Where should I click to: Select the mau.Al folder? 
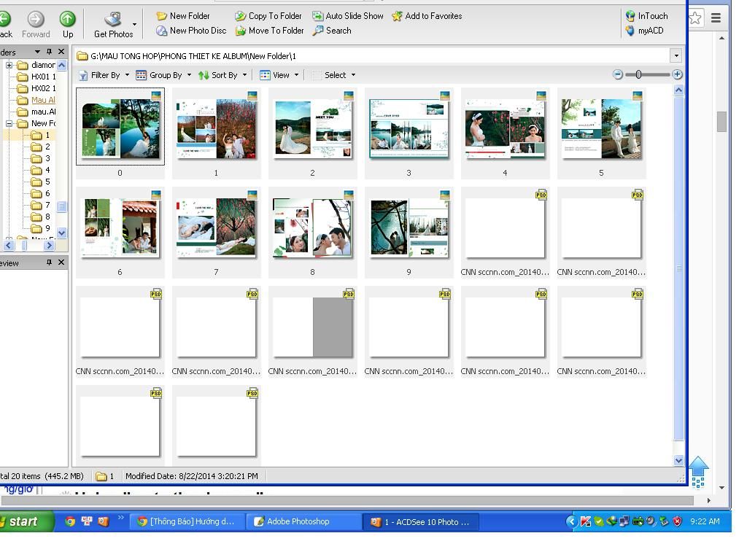[x=36, y=112]
